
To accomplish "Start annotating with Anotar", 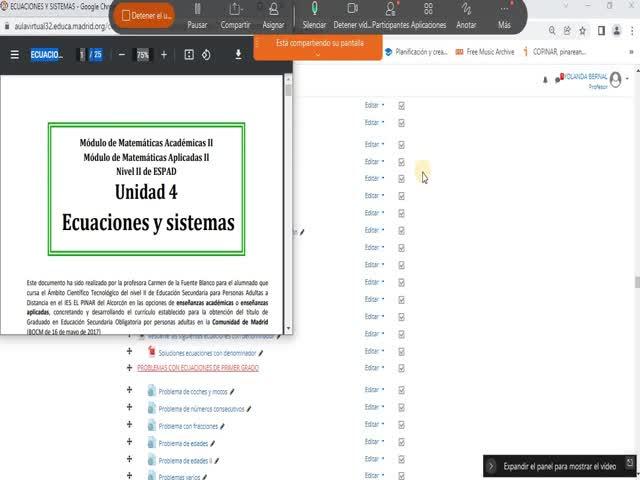I will point(466,16).
